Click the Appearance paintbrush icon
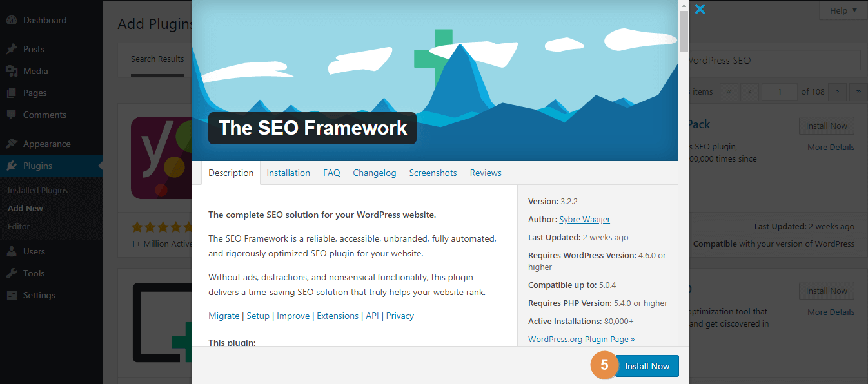This screenshot has width=868, height=384. (x=12, y=144)
